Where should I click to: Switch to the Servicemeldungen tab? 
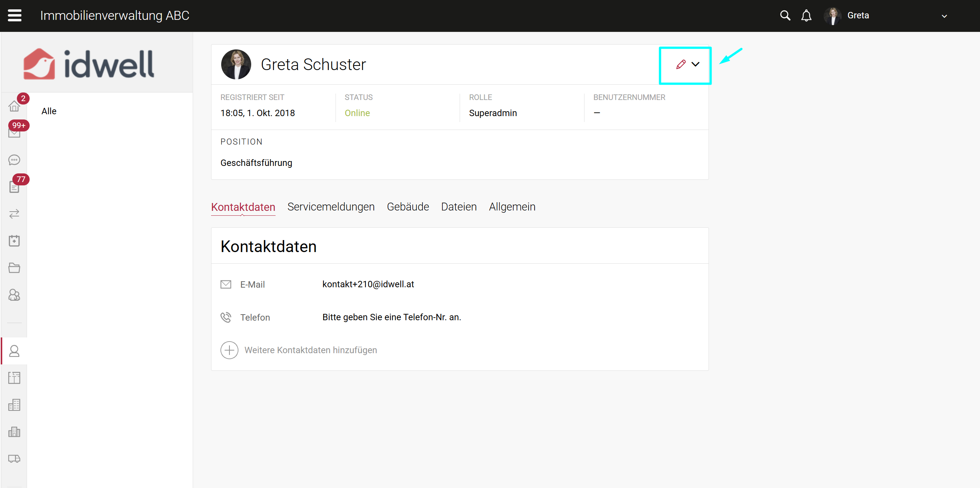coord(331,207)
